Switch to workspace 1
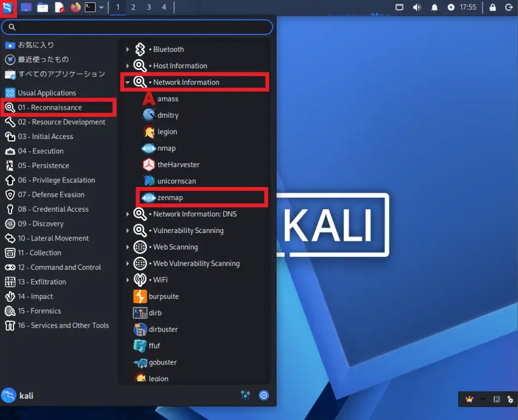The height and width of the screenshot is (420, 518). [117, 7]
